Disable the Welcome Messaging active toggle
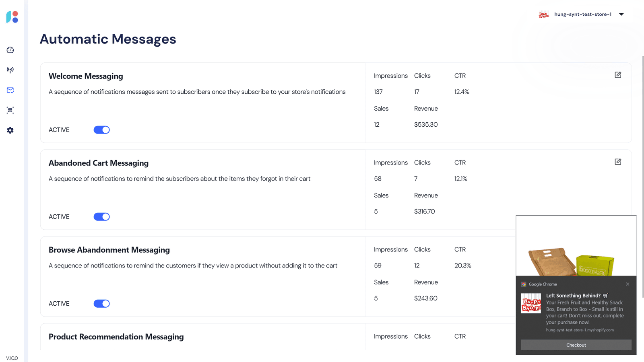Viewport: 644px width, 362px height. (x=102, y=130)
